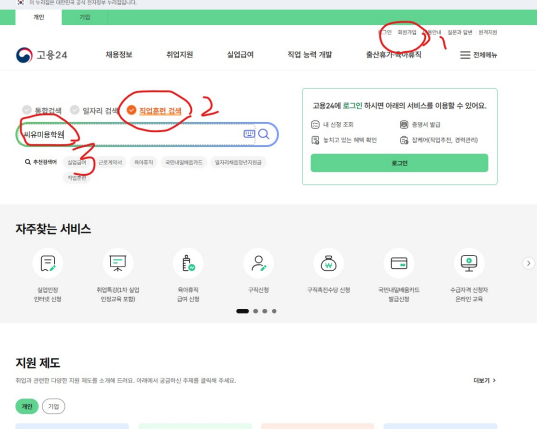This screenshot has height=429, width=537.
Task: Switch to the 기업 top tab
Action: [85, 17]
